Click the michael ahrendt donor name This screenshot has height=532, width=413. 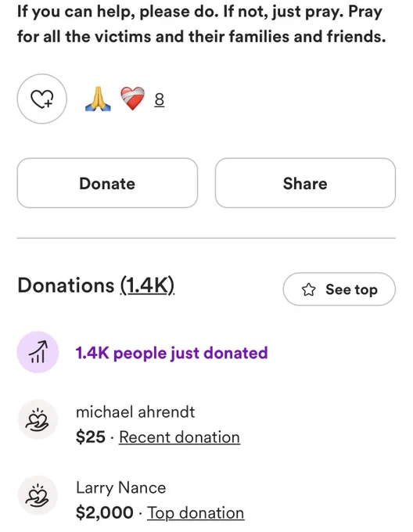pos(135,412)
